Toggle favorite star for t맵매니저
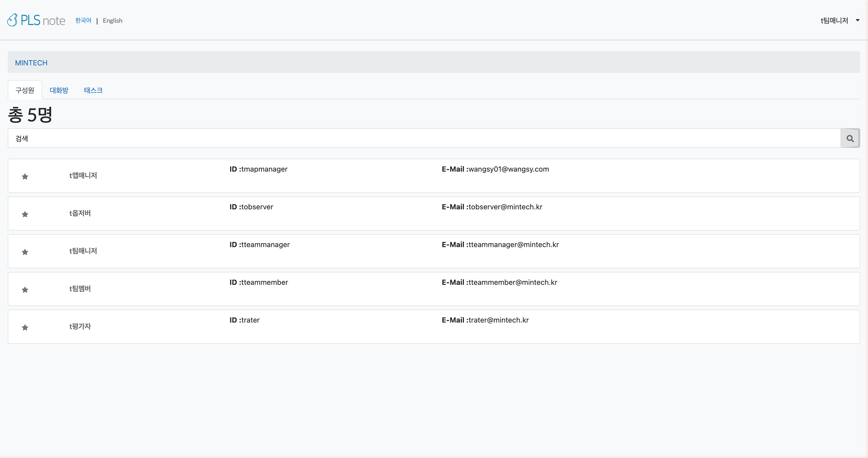 point(25,177)
